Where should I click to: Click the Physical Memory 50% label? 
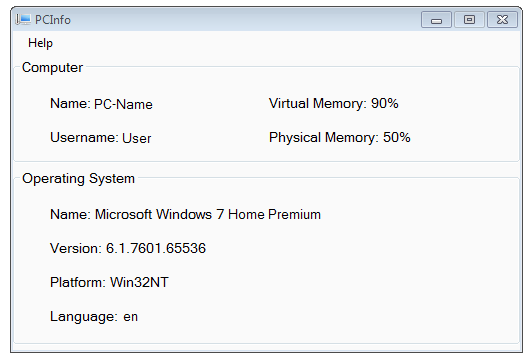pyautogui.click(x=340, y=137)
